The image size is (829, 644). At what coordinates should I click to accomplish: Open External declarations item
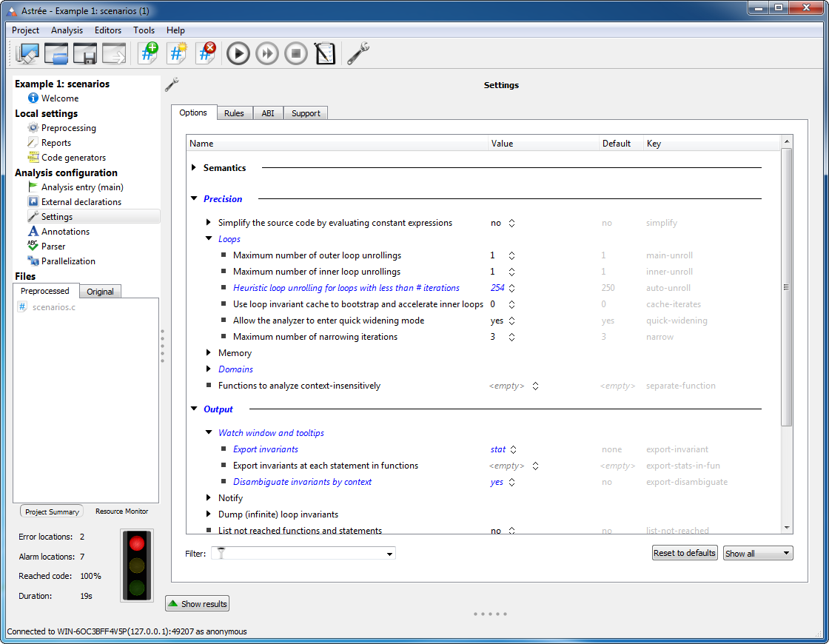[81, 202]
